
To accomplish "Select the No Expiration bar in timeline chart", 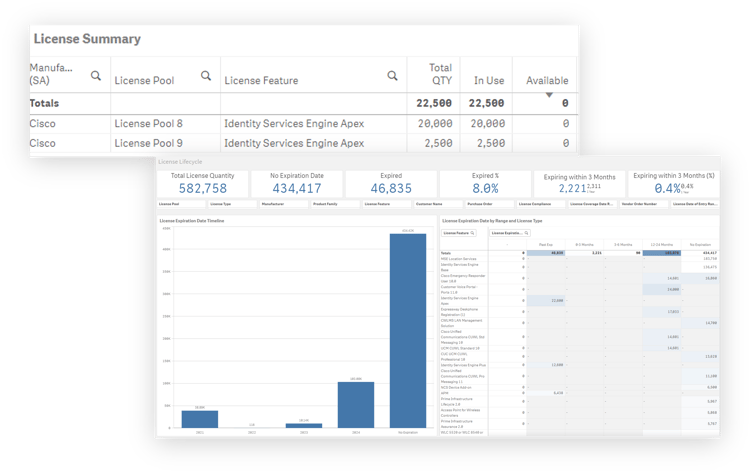I will [x=408, y=330].
